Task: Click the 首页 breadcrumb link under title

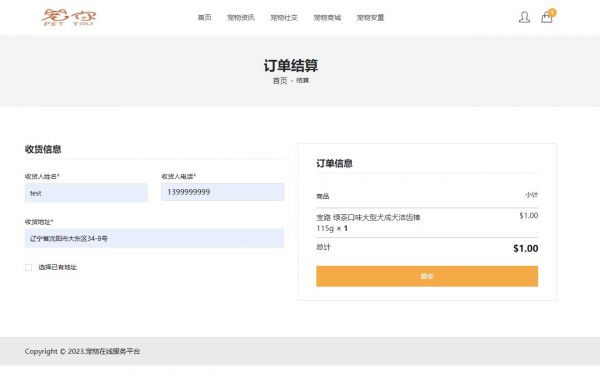Action: 280,81
